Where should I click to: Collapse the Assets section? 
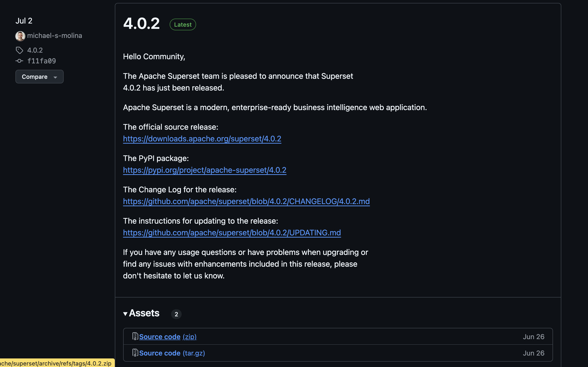[x=126, y=314]
